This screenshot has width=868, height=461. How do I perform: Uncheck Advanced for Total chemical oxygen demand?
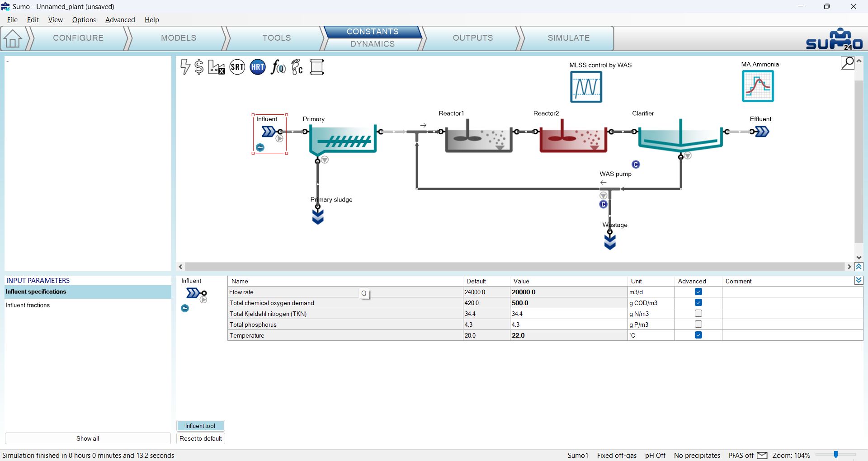(698, 303)
